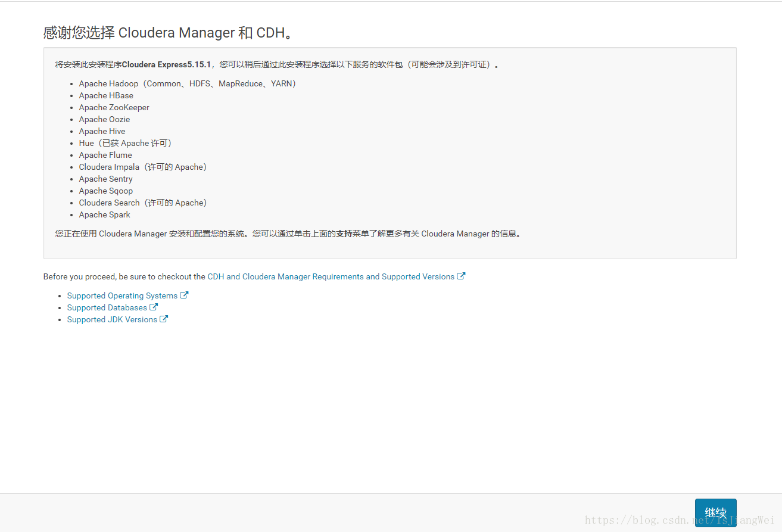
Task: Open Supported Operating Systems link
Action: [x=122, y=295]
